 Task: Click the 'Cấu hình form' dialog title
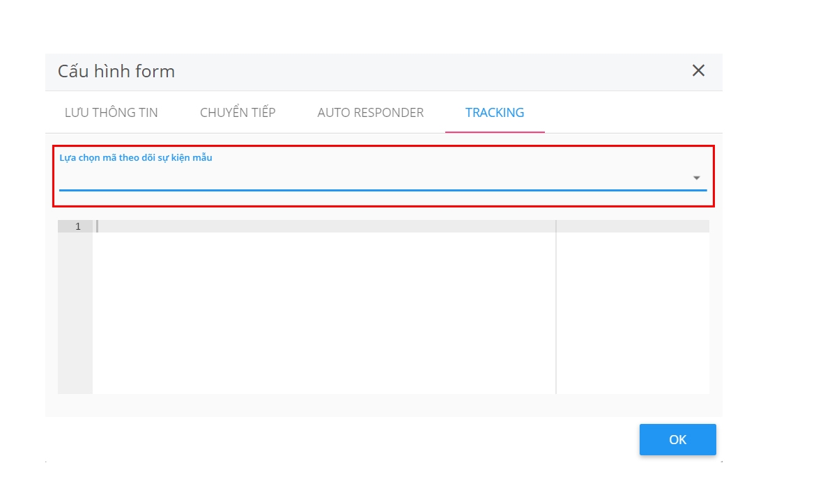pyautogui.click(x=116, y=71)
